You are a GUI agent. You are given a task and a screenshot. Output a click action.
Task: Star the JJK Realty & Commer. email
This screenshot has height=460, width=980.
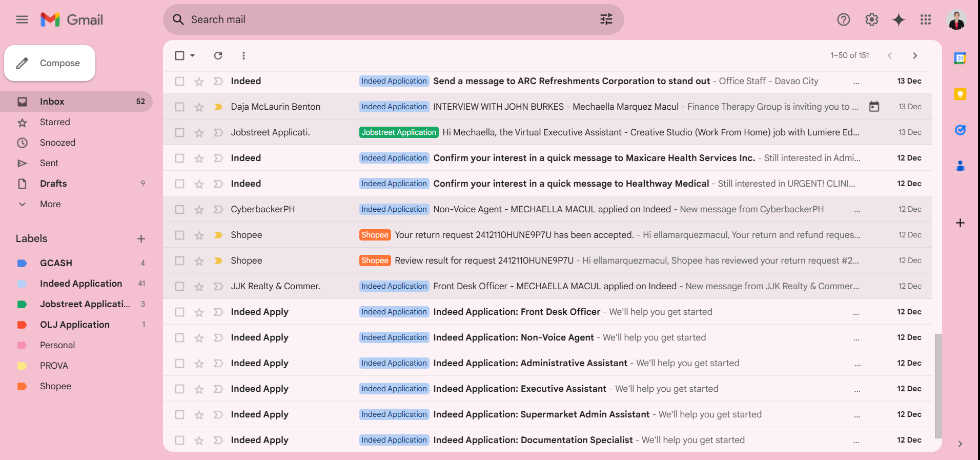tap(199, 286)
